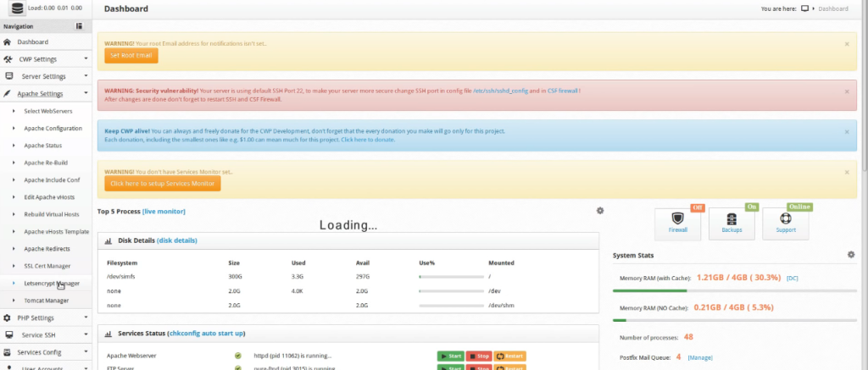
Task: Click the /dev/simfs usage progress bar
Action: point(451,277)
